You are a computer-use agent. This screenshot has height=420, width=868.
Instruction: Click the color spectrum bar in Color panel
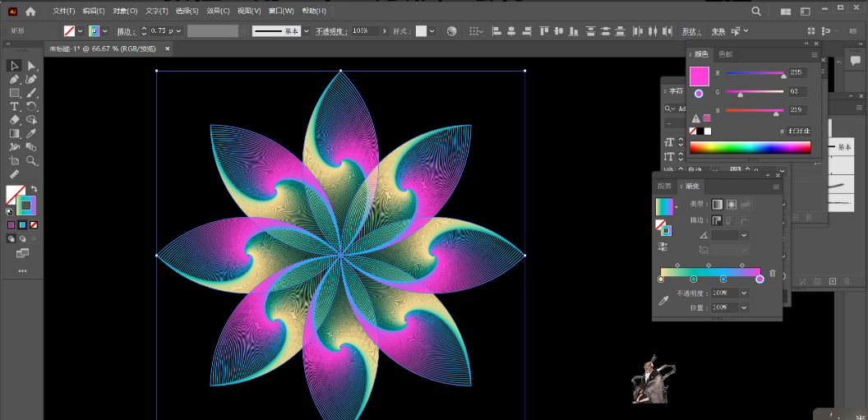[750, 147]
